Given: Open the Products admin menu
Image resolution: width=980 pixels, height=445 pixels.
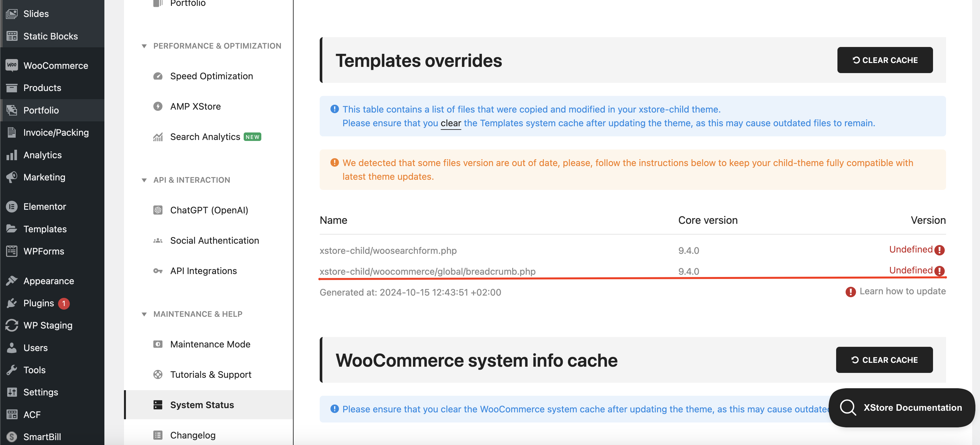Looking at the screenshot, I should click(x=52, y=88).
